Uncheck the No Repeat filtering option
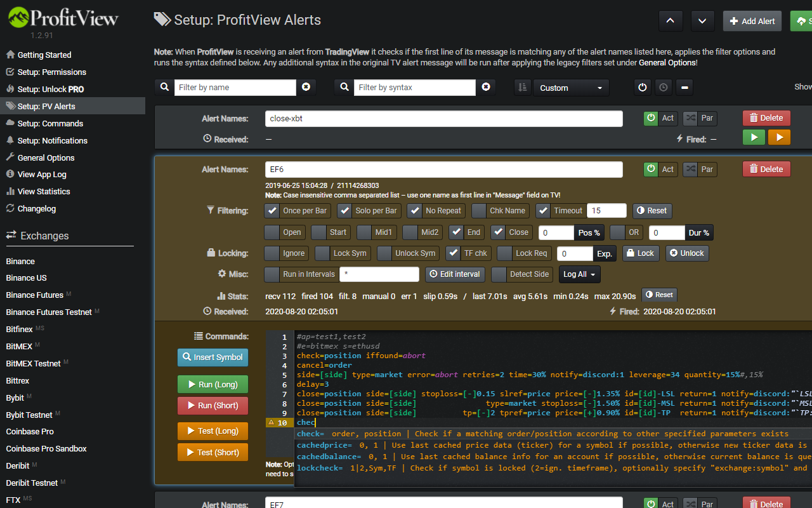The width and height of the screenshot is (812, 508). click(x=416, y=210)
